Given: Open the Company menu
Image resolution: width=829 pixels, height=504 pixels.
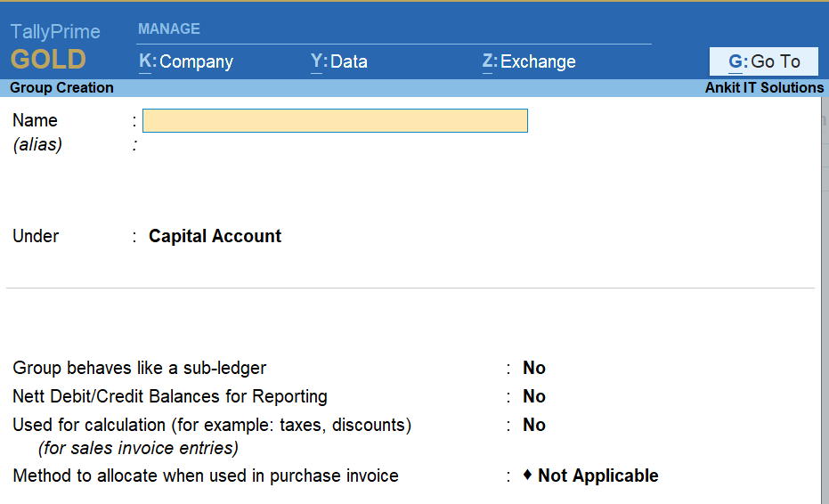Looking at the screenshot, I should 186,61.
